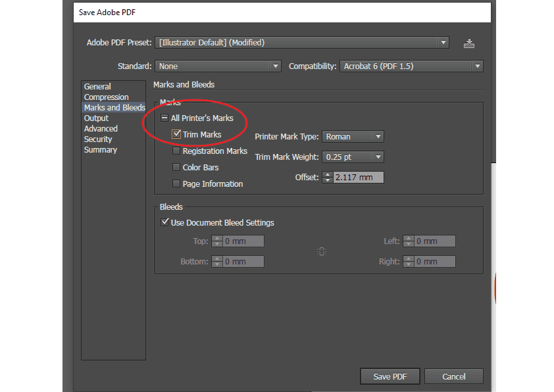Enable Page Information checkbox
554x392 pixels.
pyautogui.click(x=176, y=184)
